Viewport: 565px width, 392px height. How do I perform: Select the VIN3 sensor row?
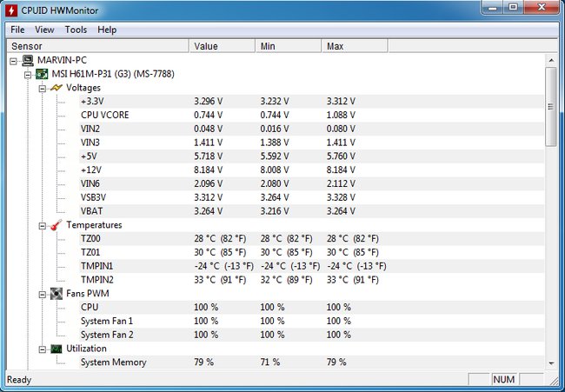(311, 143)
